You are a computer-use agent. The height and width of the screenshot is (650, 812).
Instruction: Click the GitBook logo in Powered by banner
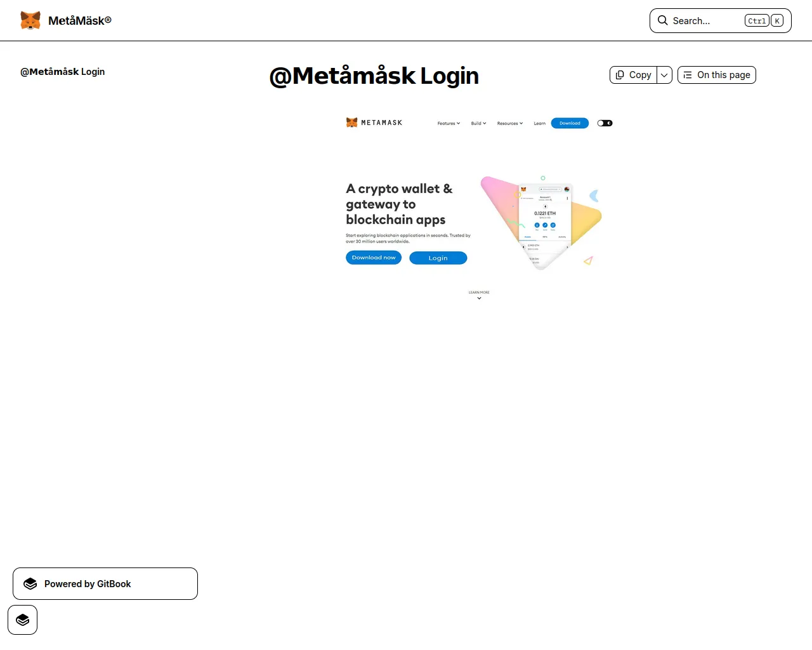click(30, 584)
